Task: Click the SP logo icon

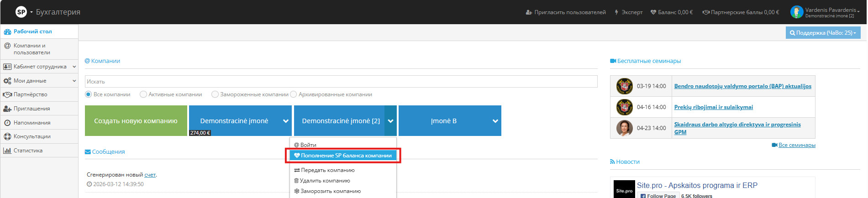Action: pyautogui.click(x=21, y=12)
